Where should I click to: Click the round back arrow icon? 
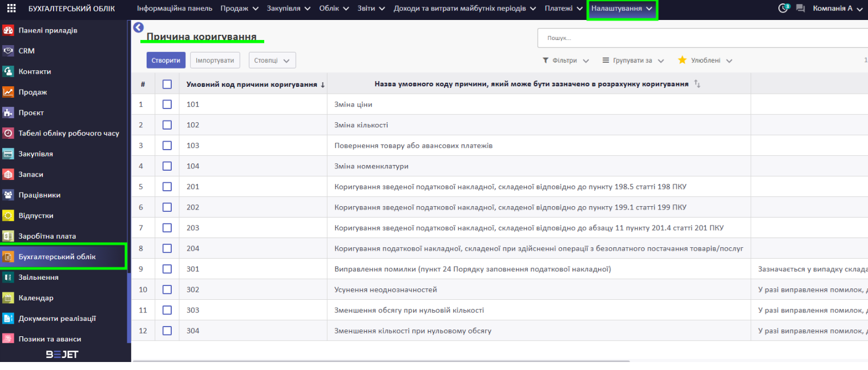(138, 27)
